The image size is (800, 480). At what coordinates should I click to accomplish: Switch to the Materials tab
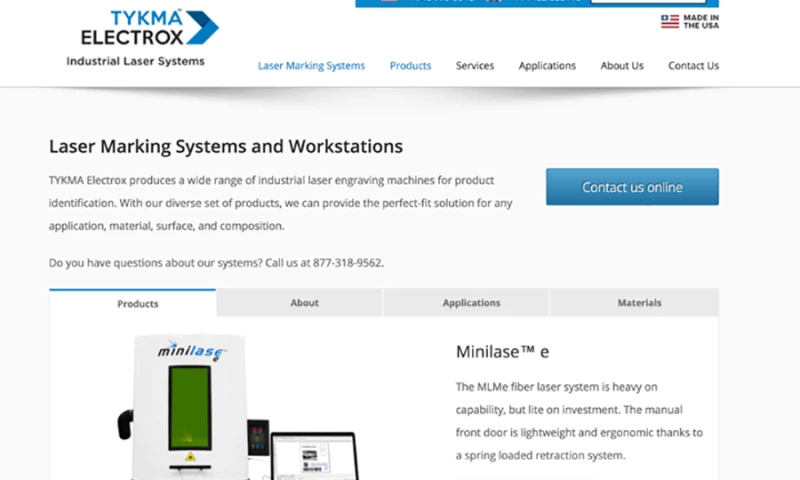635,302
